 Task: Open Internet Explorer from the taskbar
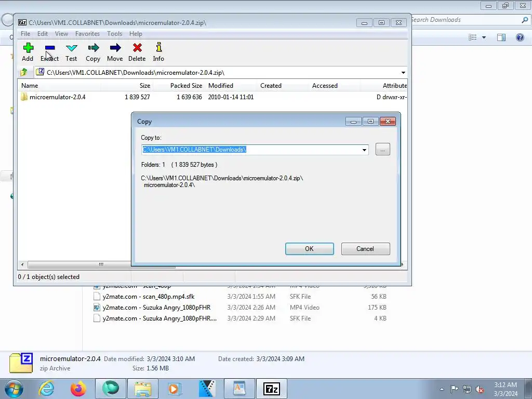click(46, 389)
